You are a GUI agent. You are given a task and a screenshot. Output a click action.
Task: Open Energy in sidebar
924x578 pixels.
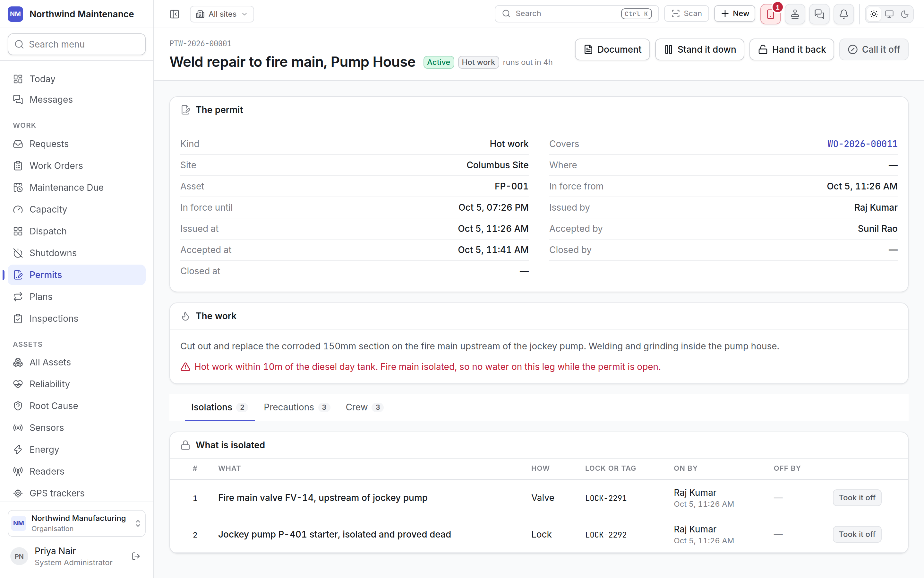(77, 449)
